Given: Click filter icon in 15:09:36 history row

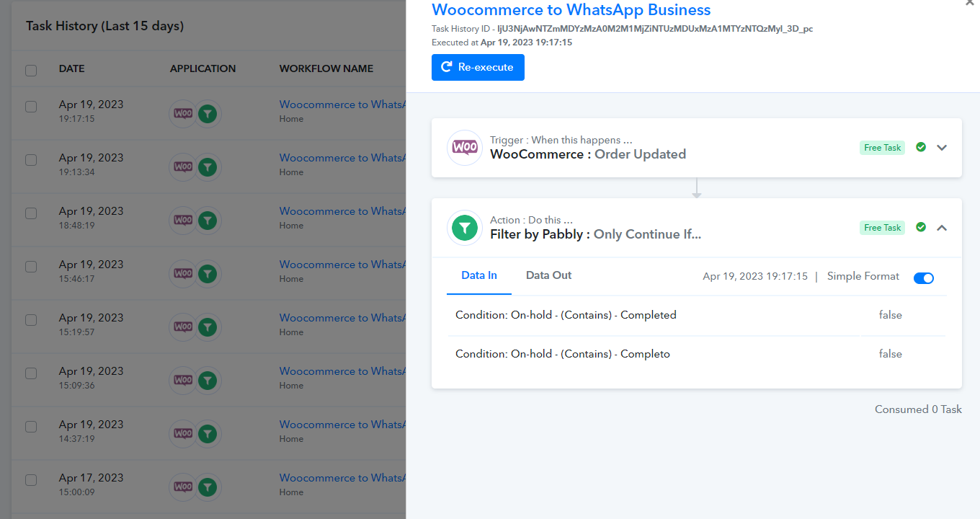Looking at the screenshot, I should pos(208,380).
